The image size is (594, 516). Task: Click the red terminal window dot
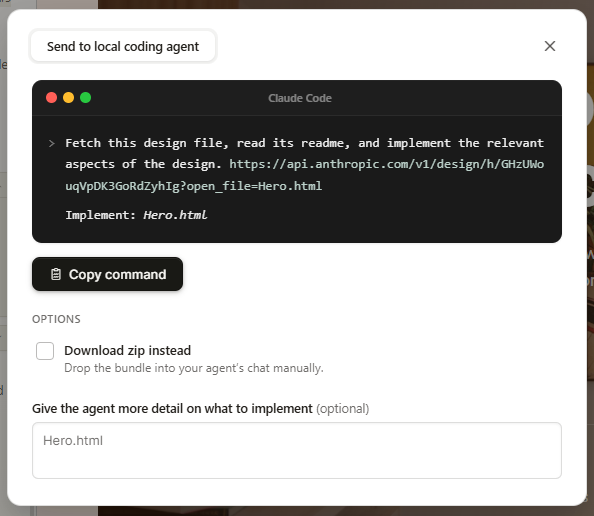(52, 98)
